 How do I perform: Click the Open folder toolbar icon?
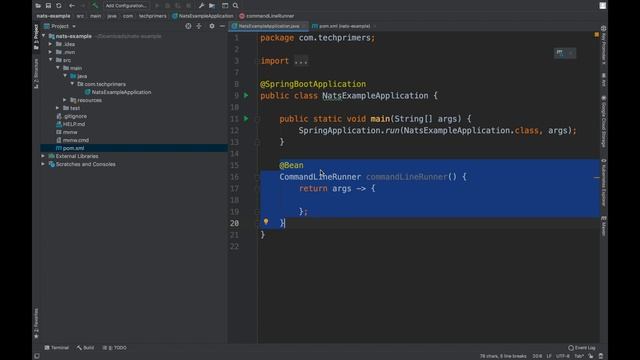click(38, 6)
